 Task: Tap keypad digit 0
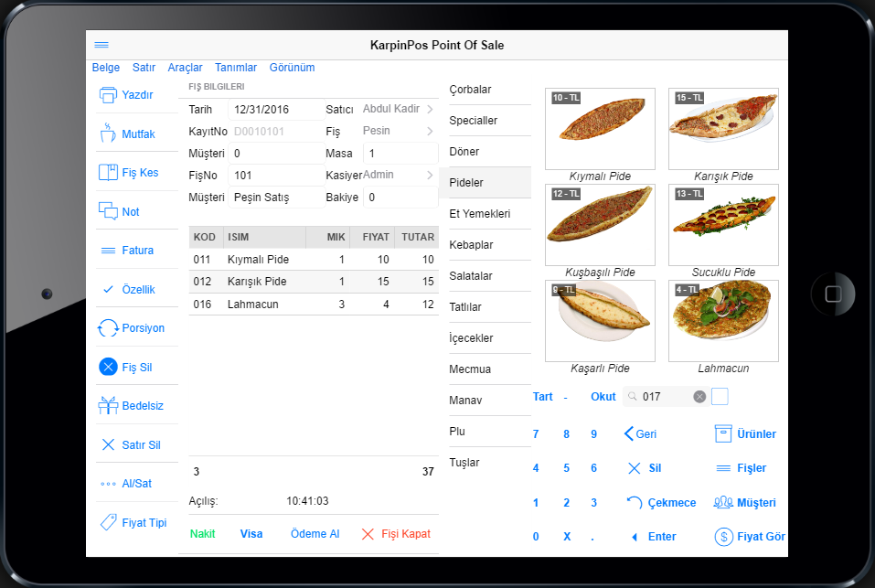point(536,537)
